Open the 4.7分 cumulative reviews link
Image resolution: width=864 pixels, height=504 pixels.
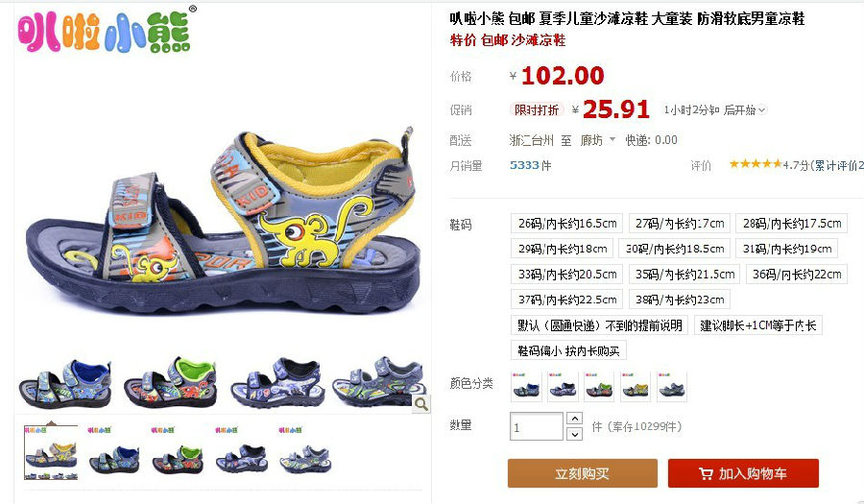[x=824, y=165]
